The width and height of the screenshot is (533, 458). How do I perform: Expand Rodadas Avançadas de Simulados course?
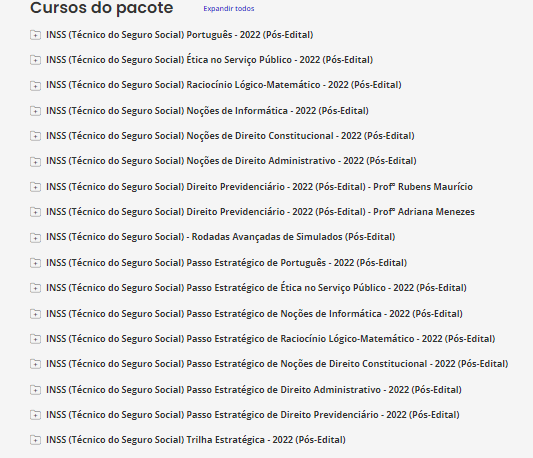35,237
